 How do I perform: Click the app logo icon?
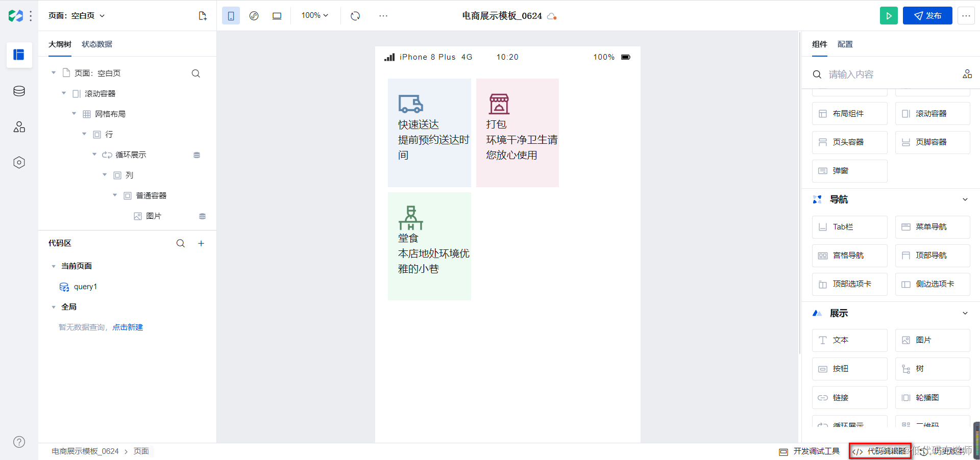15,16
